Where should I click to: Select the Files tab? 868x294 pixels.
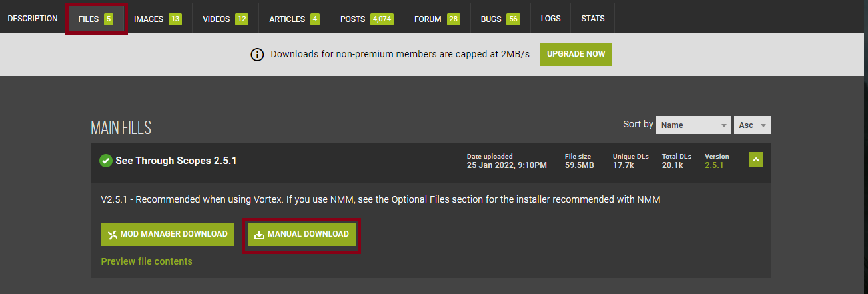point(95,19)
